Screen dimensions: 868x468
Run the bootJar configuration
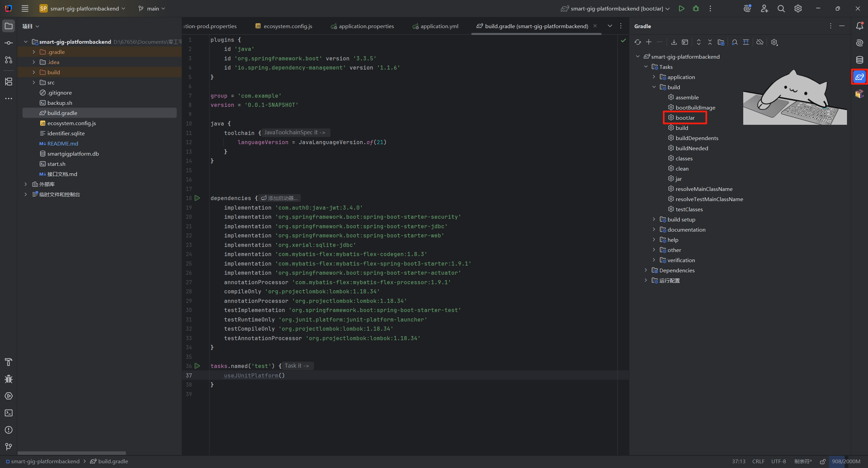point(681,8)
